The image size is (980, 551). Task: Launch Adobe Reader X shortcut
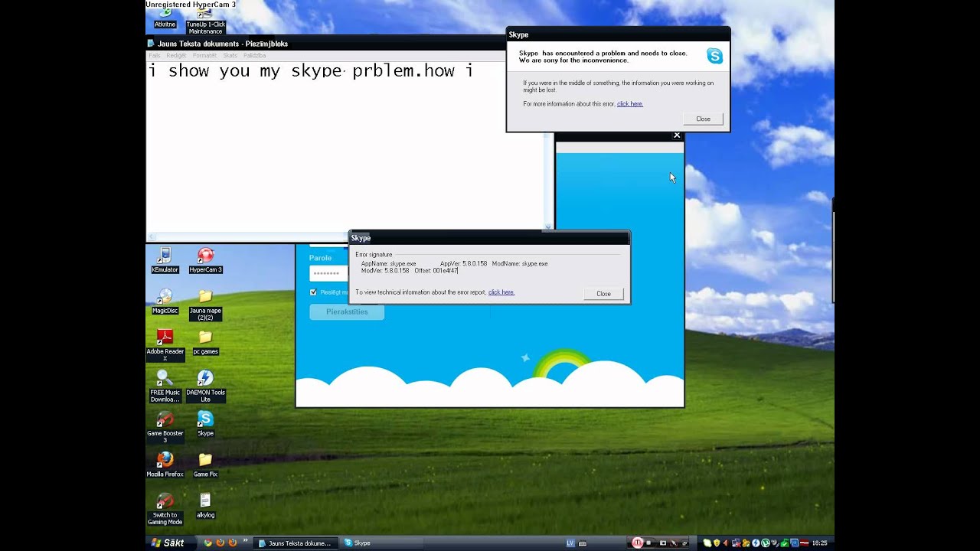click(165, 345)
